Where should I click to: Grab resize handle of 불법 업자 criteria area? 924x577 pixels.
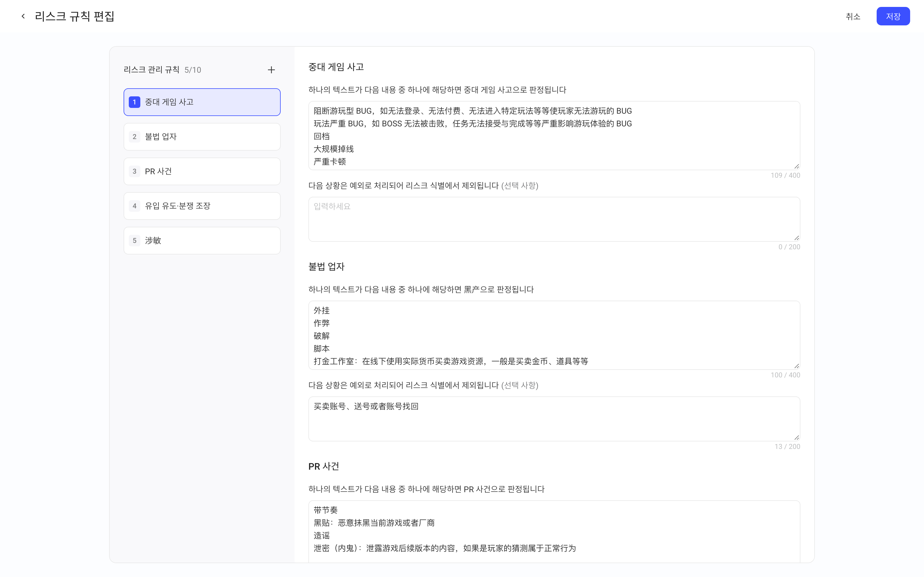796,366
